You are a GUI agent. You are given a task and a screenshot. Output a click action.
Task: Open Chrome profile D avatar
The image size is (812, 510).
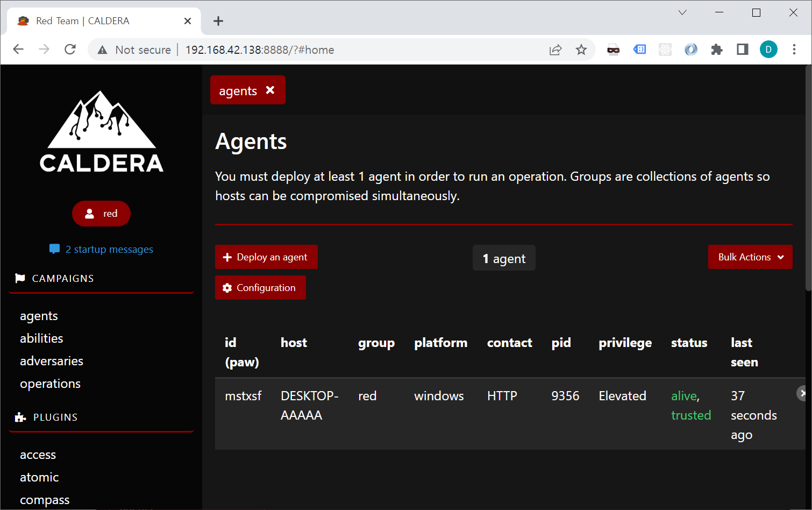point(768,49)
